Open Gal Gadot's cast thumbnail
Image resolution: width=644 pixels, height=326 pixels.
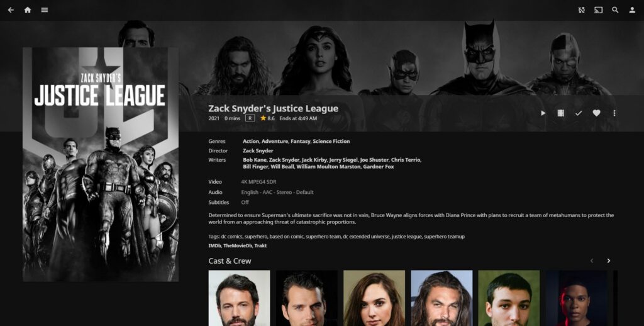click(x=374, y=298)
